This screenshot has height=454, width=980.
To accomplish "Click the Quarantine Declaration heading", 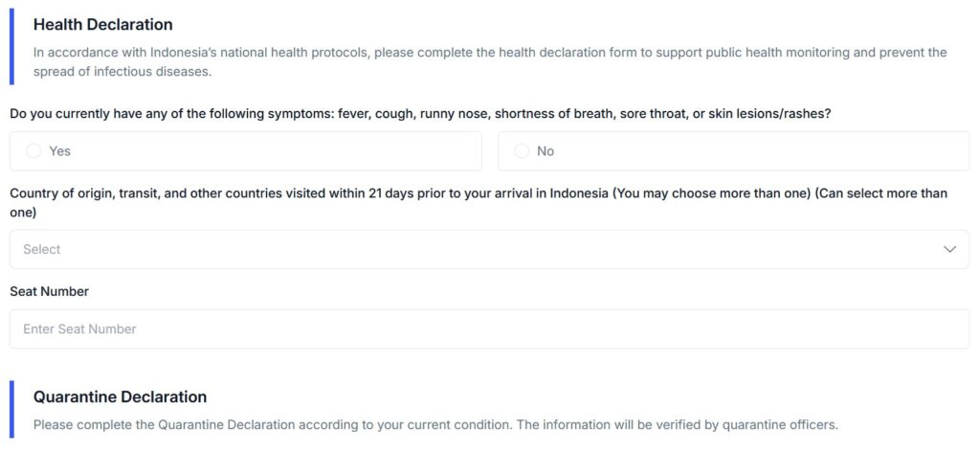I will [x=120, y=397].
